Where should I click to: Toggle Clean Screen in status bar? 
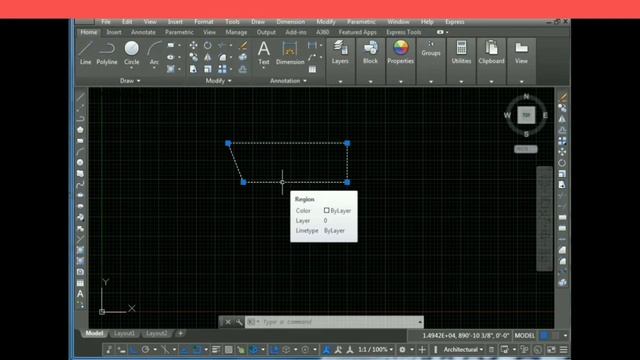(551, 350)
